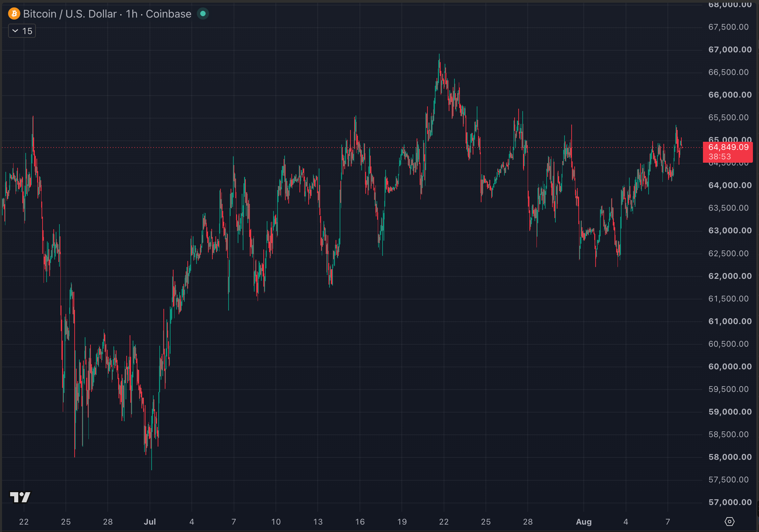Click the 59,000.00 price axis label

tap(730, 412)
